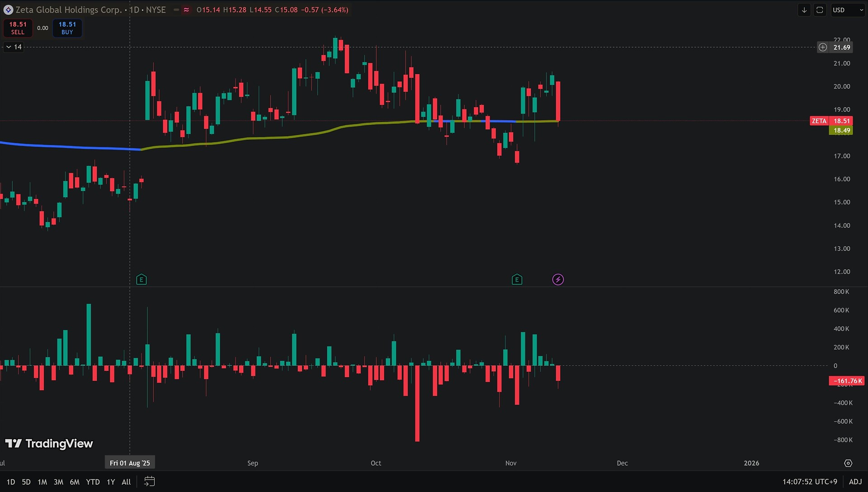Toggle the symbol status dash indicator
This screenshot has height=492, width=868.
pos(176,9)
